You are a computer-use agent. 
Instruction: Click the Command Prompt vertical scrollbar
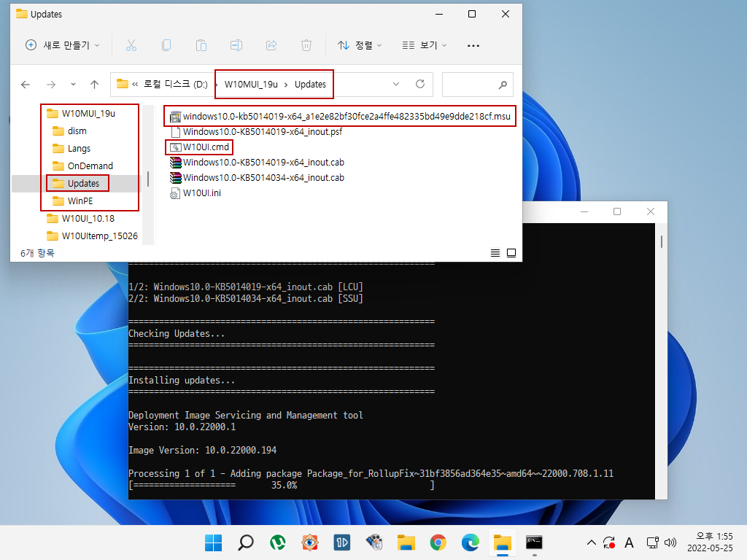pos(661,242)
